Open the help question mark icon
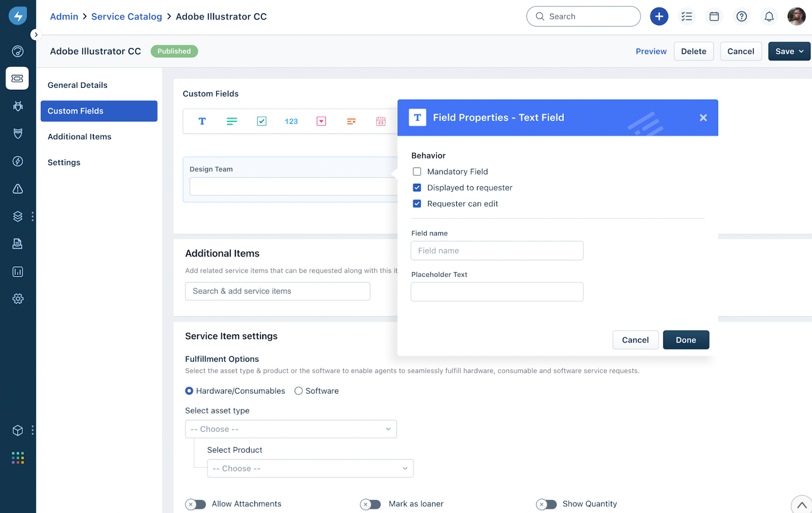812x513 pixels. (741, 16)
